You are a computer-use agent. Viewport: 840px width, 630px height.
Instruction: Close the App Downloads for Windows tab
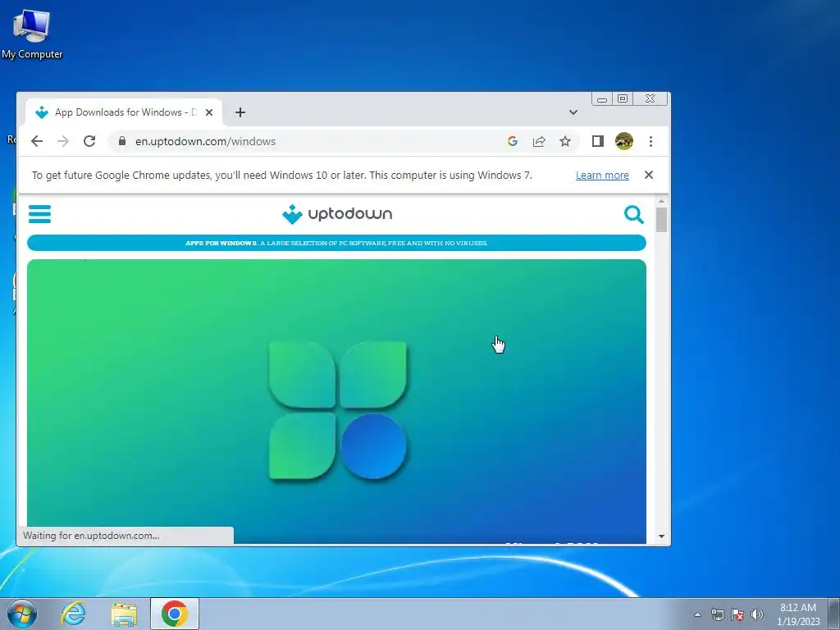[x=209, y=112]
